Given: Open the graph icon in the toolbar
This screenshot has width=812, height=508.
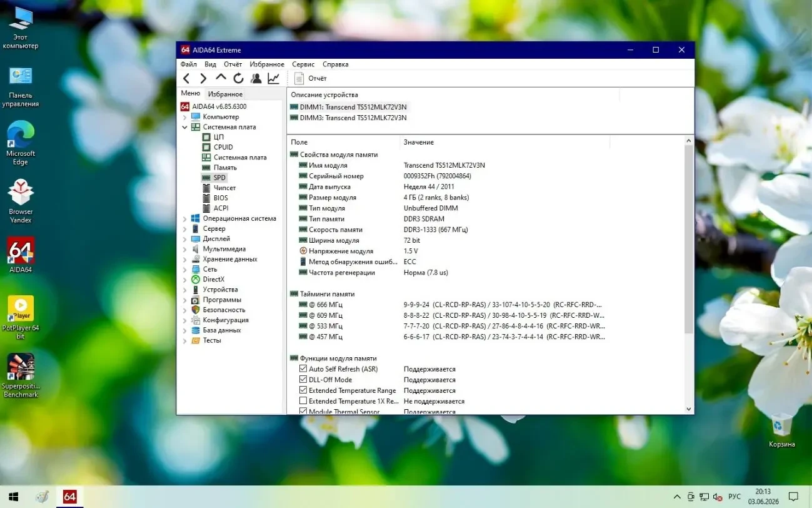Looking at the screenshot, I should tap(273, 78).
